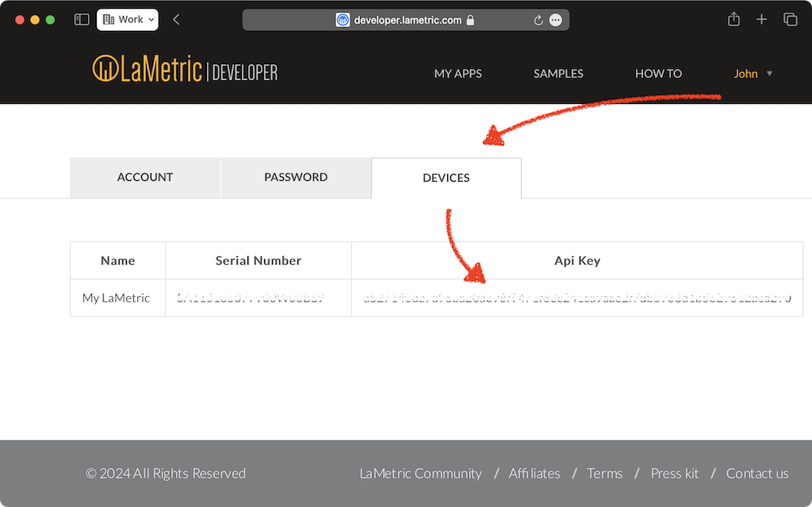Click the LaMetric site favicon in address bar
Image resolution: width=812 pixels, height=507 pixels.
pos(343,20)
